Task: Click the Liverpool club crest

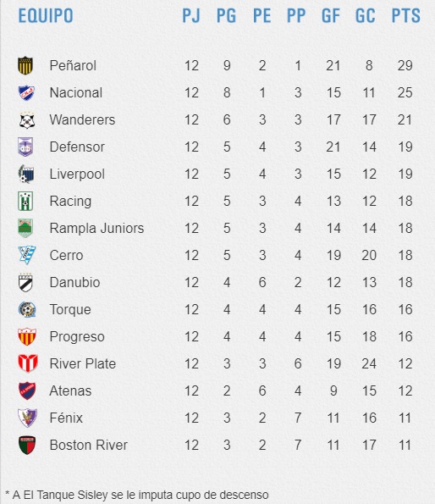Action: [26, 174]
